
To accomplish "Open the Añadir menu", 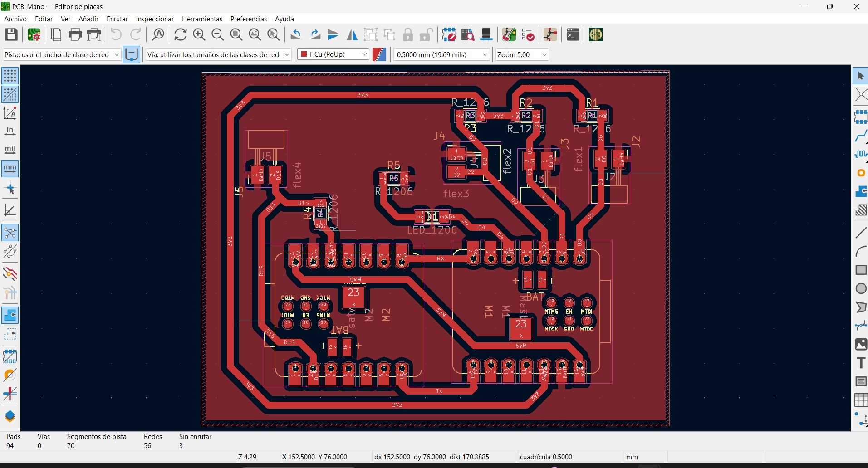I will pos(88,19).
